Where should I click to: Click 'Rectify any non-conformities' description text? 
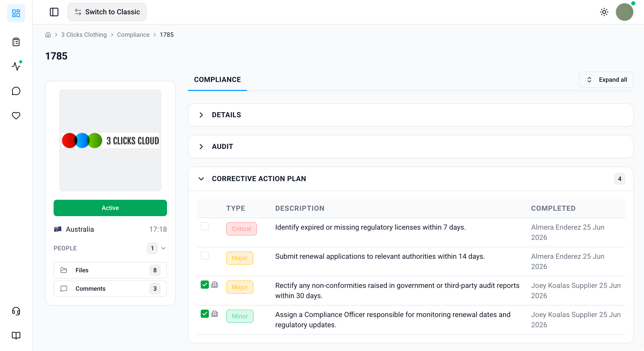pyautogui.click(x=397, y=291)
